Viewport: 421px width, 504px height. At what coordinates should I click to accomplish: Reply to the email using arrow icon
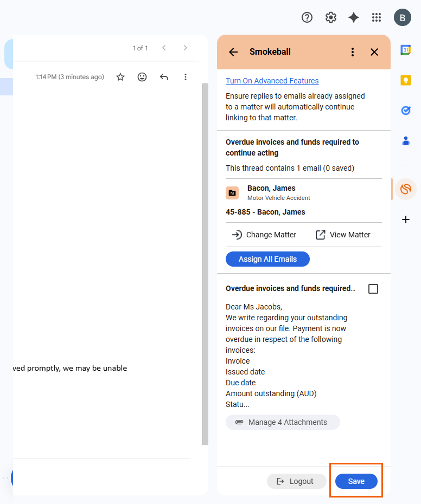coord(164,77)
